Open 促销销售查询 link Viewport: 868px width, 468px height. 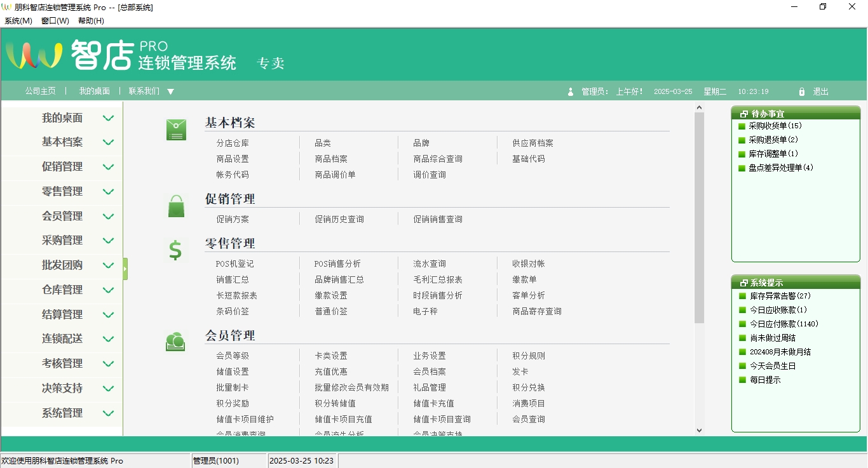point(438,219)
